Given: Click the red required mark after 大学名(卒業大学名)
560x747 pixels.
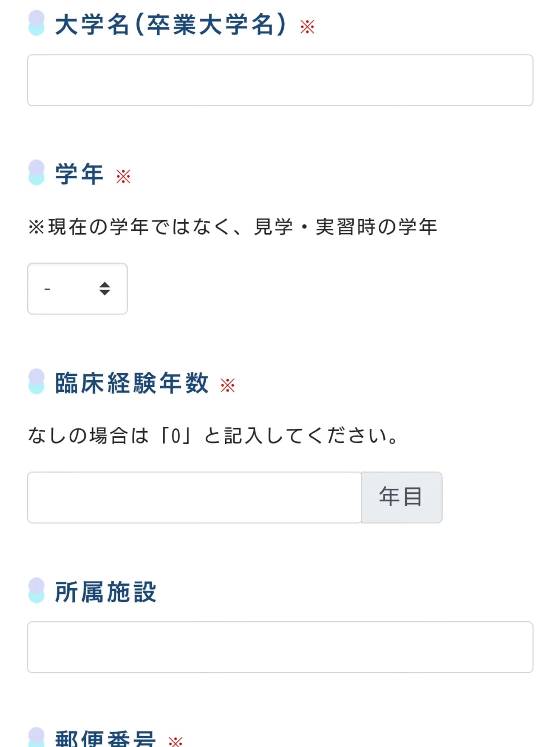Looking at the screenshot, I should 307,27.
